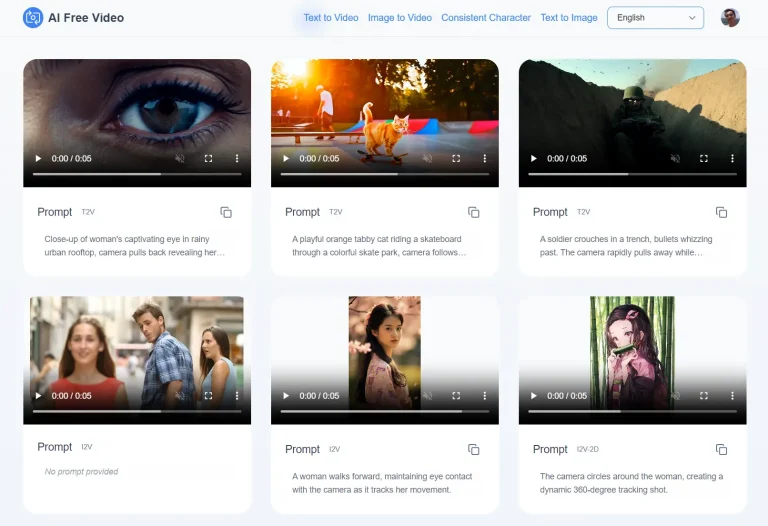Copy the woman walks forward prompt
Viewport: 768px width, 526px height.
474,449
